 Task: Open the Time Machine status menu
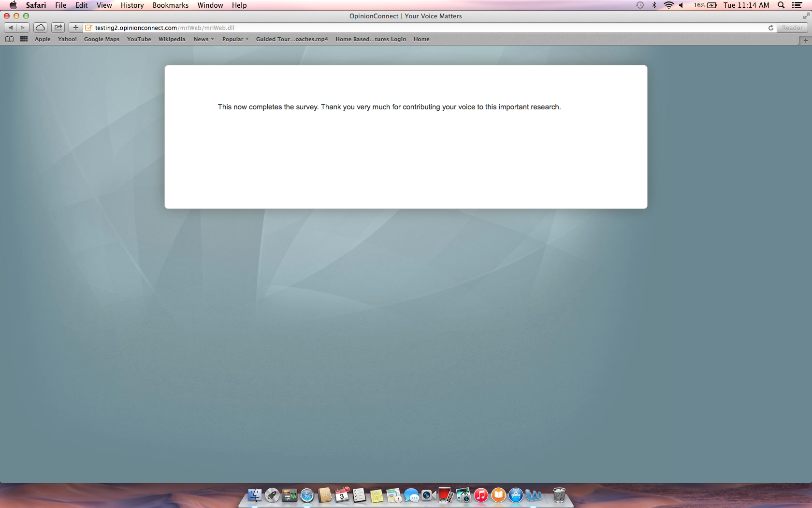click(640, 5)
